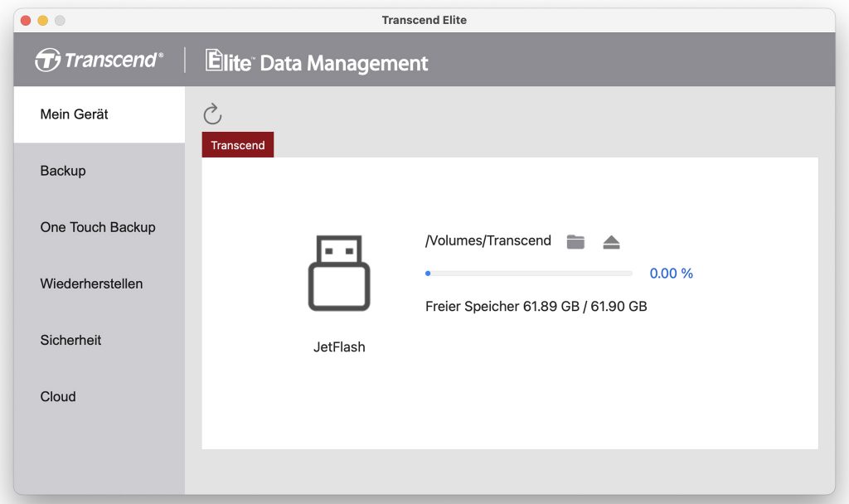Minimize the window with yellow button
Screen dimensions: 849x504
[x=43, y=21]
